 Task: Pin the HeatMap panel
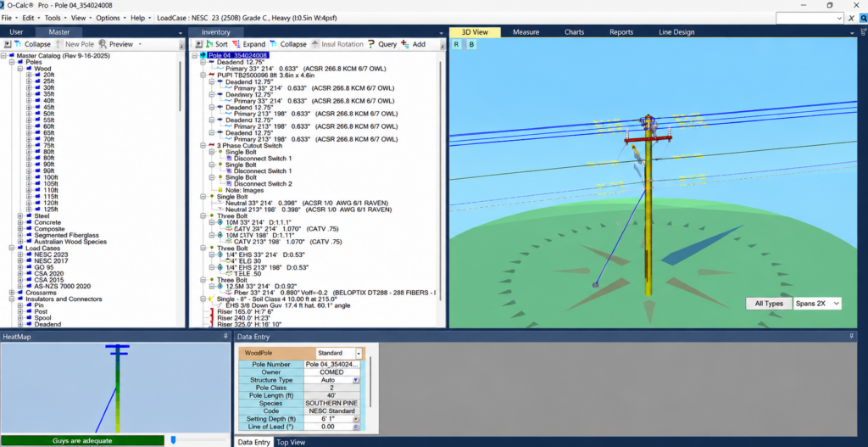pos(225,336)
